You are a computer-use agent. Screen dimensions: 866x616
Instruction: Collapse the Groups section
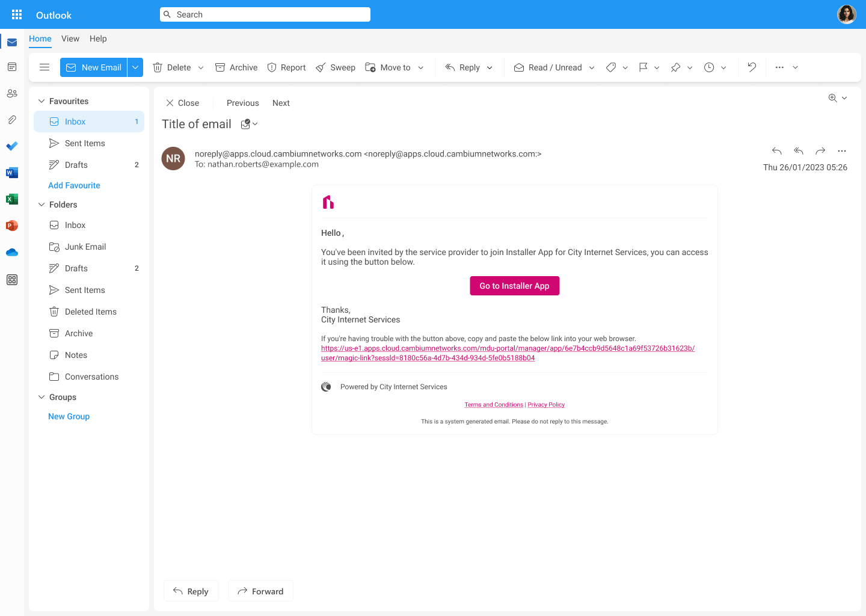point(41,397)
